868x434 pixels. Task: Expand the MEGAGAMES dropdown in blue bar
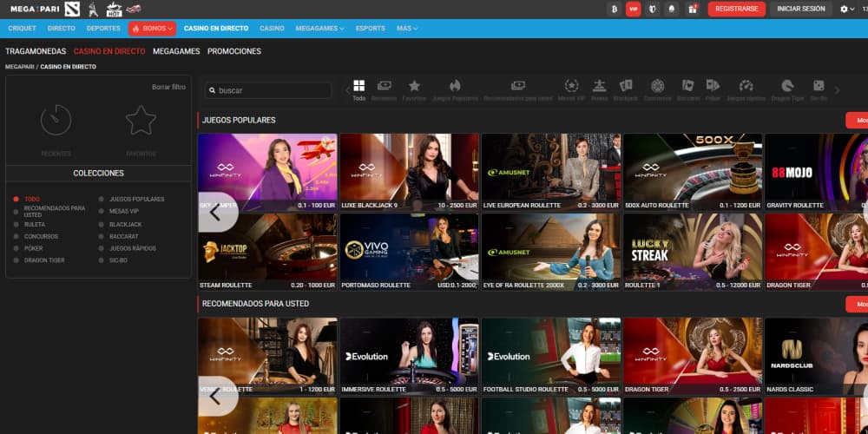(x=319, y=29)
